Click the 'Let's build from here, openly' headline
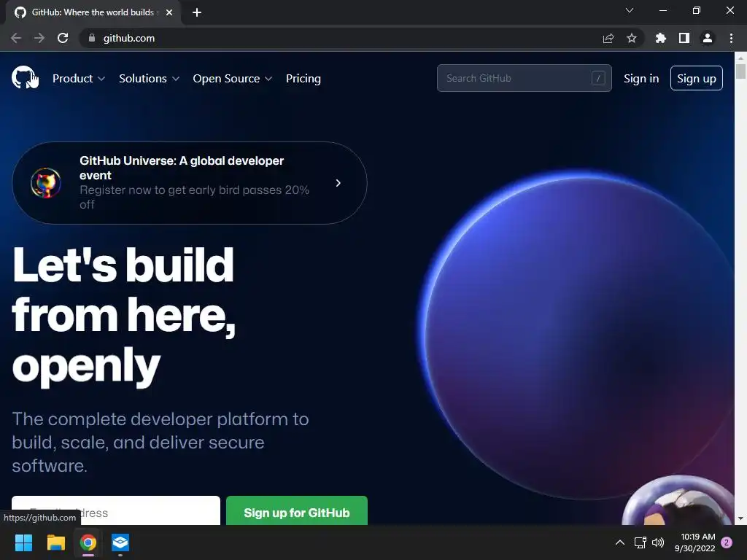Screen dimensions: 747x560 point(124,316)
